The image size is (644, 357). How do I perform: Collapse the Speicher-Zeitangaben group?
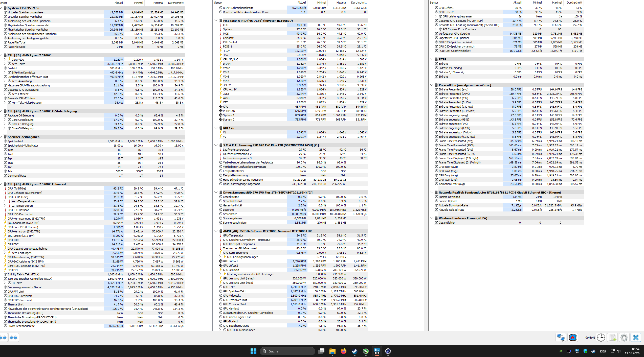[x=1, y=137]
